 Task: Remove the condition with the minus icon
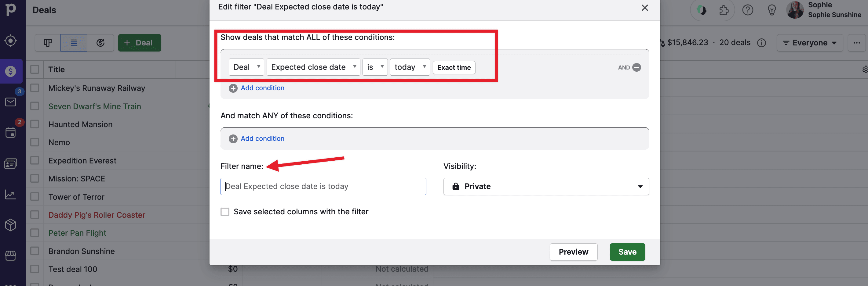(x=636, y=67)
